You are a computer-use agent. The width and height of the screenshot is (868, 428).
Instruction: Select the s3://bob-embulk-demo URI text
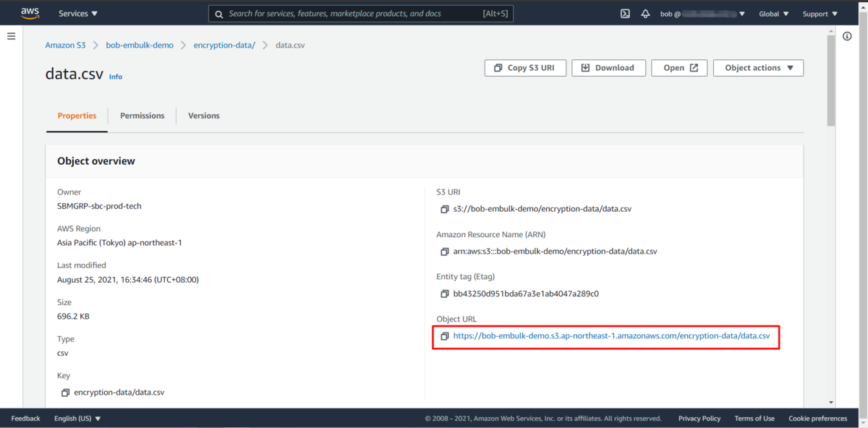tap(542, 210)
